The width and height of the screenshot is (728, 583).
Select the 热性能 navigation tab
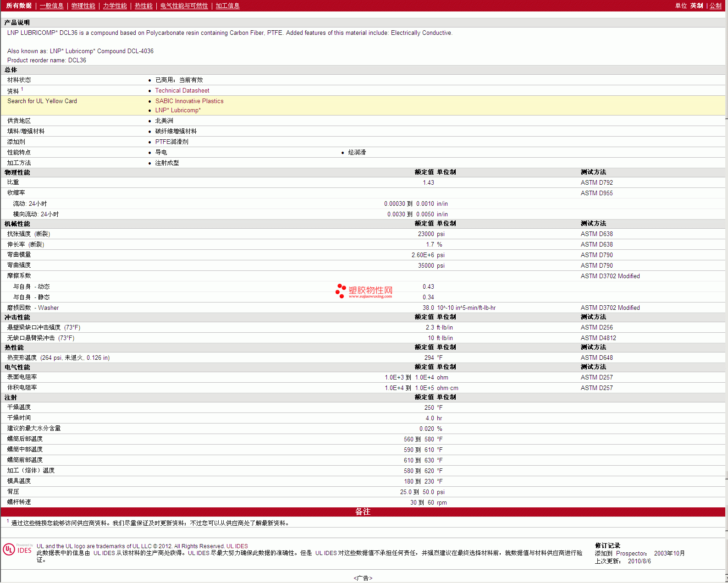tap(143, 5)
